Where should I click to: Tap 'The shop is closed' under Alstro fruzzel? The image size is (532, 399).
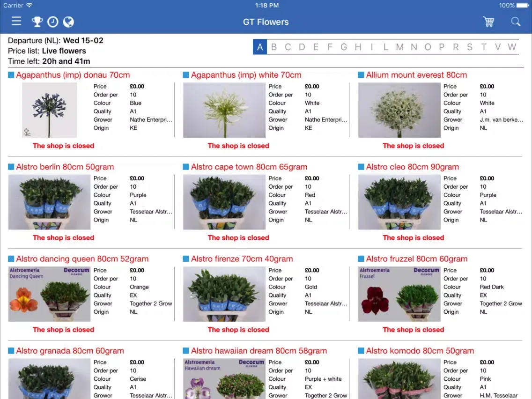pos(413,330)
